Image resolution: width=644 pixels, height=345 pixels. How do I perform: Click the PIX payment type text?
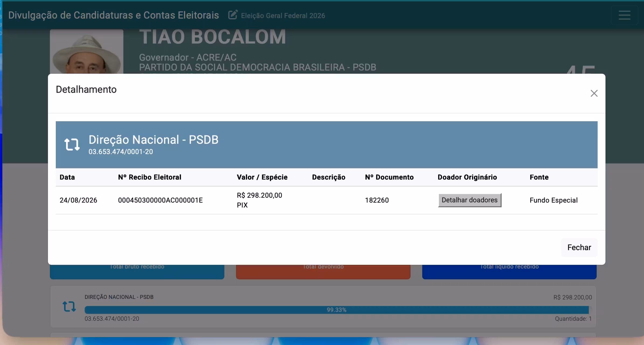tap(242, 205)
